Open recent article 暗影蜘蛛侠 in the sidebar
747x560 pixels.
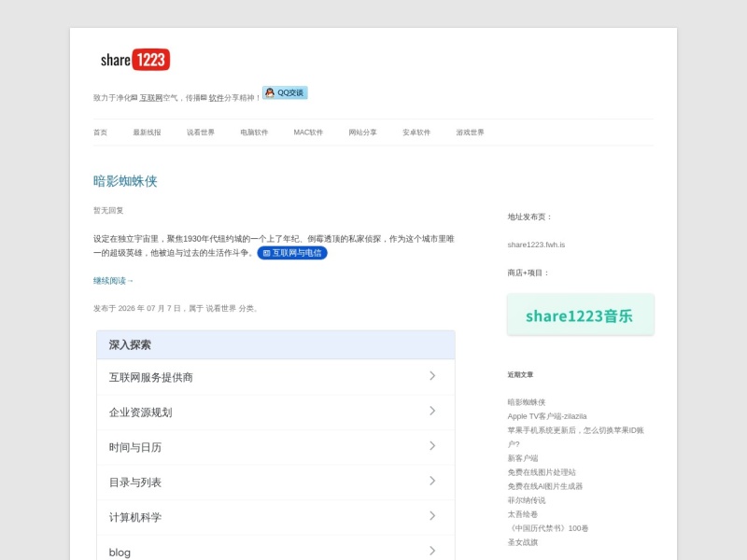click(527, 402)
